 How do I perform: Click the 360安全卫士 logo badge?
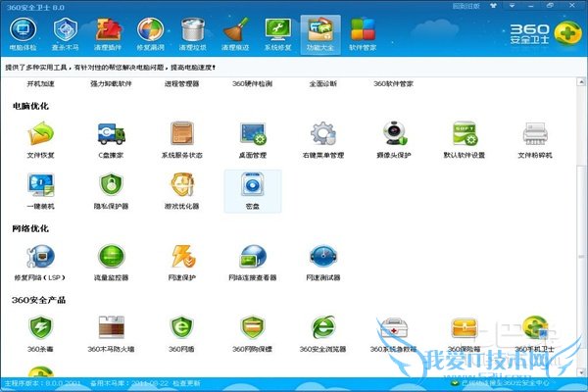tap(568, 33)
